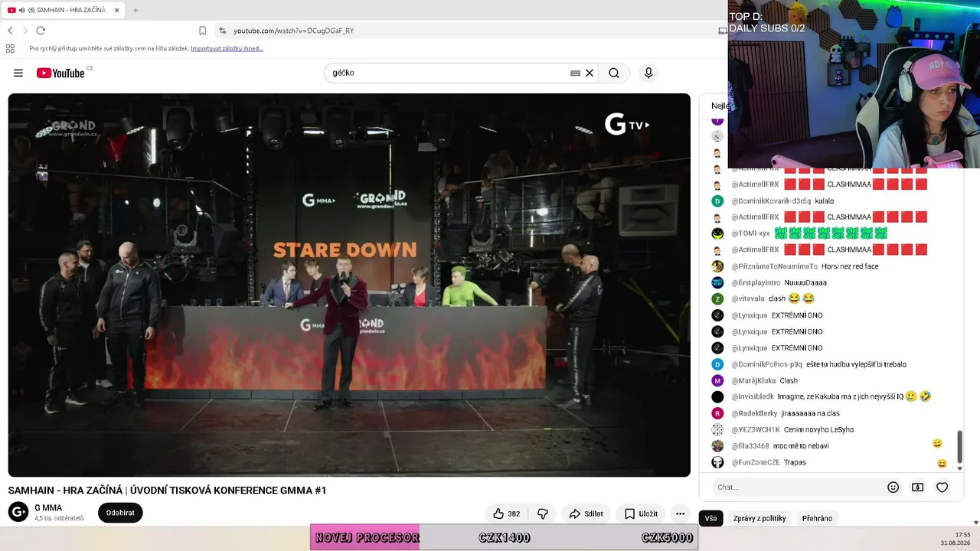Screen dimensions: 980x551
Task: Select the SAMHAIN - HRA ZAČÍNÁ browser tab
Action: click(64, 10)
